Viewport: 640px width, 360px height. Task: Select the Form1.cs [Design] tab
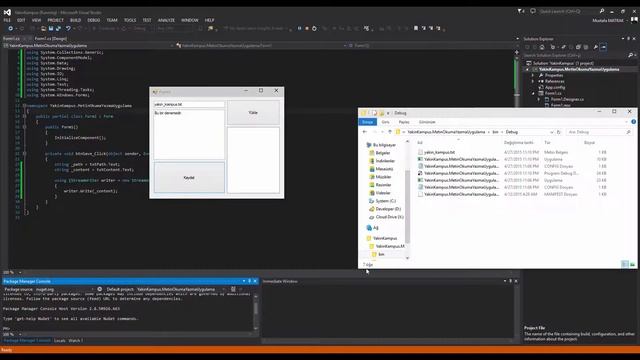[x=51, y=38]
